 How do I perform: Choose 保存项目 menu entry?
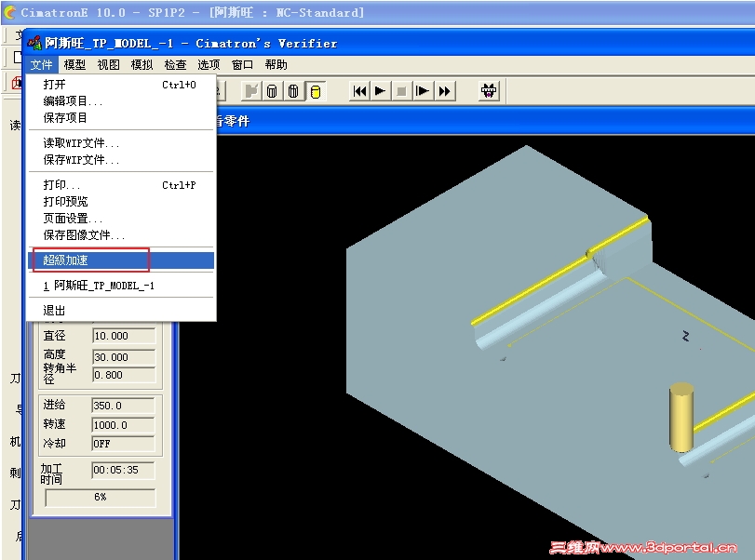(121, 118)
